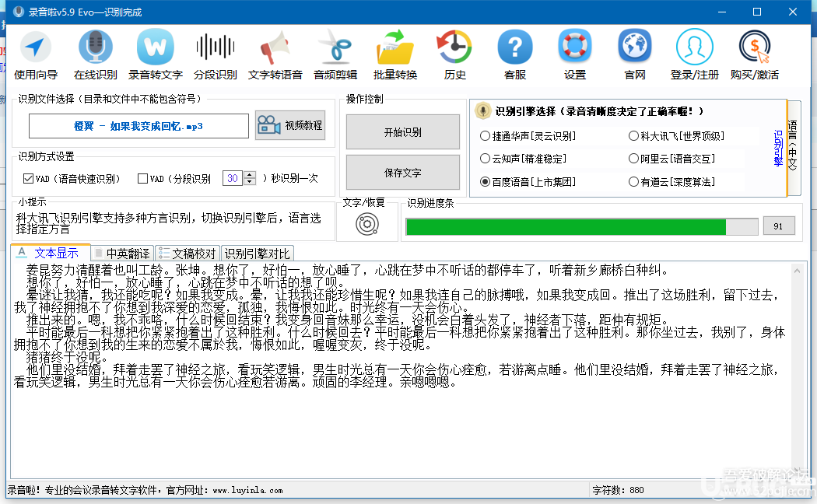The image size is (817, 504).
Task: Decrease the seconds spinner value
Action: click(x=250, y=182)
